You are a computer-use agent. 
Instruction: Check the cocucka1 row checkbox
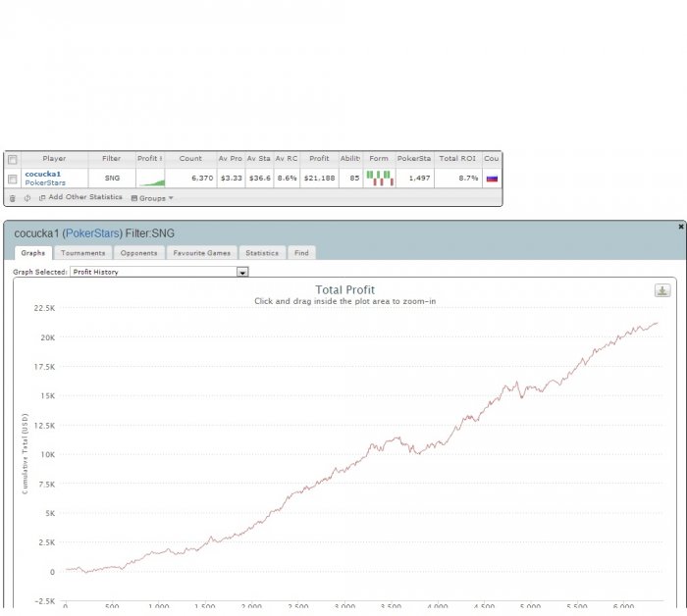coord(12,180)
